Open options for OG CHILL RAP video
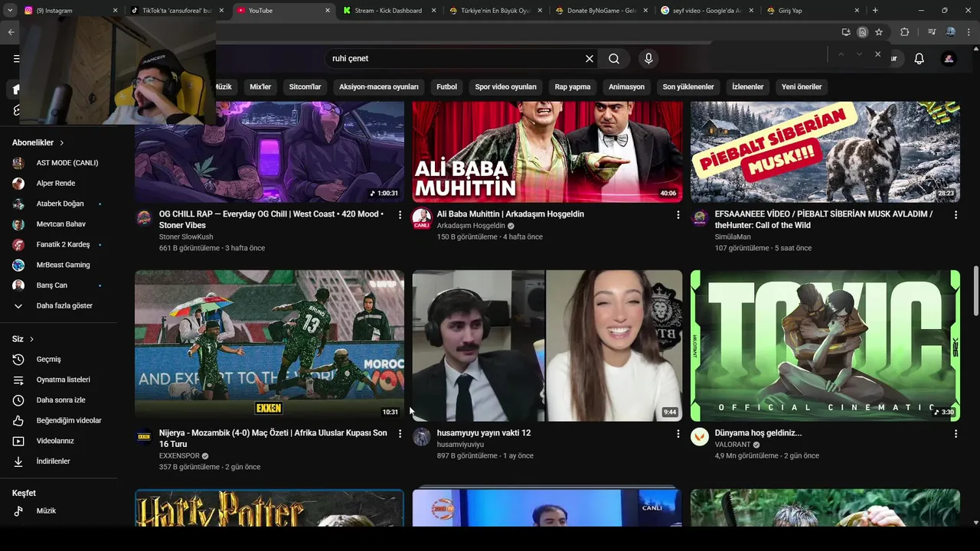Viewport: 980px width, 551px height. pyautogui.click(x=400, y=215)
